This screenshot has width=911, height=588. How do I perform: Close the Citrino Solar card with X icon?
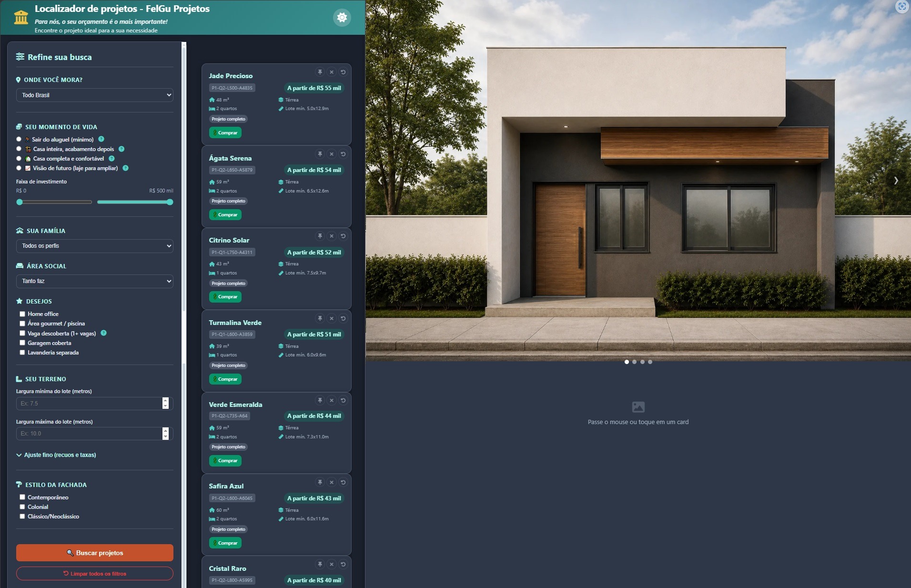tap(332, 236)
